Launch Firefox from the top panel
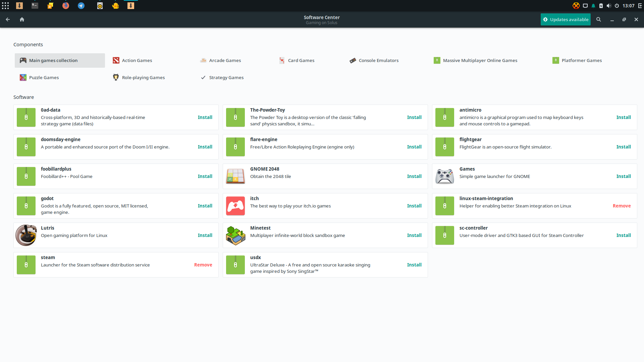The height and width of the screenshot is (362, 644). tap(66, 6)
